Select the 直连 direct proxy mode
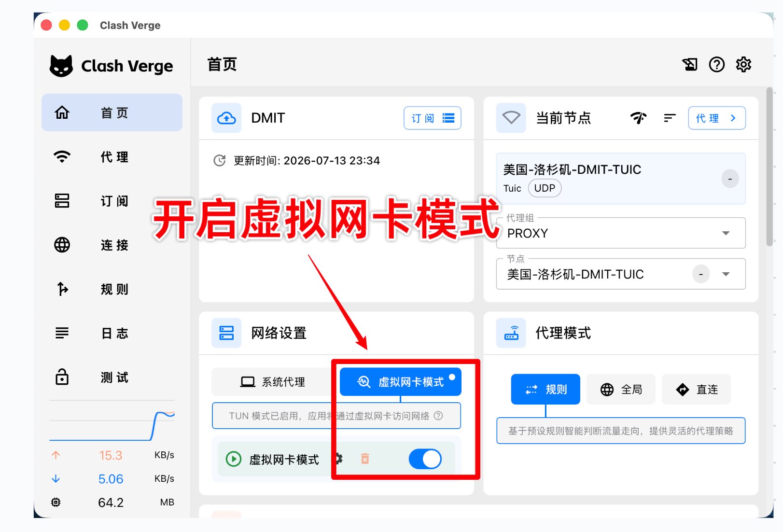 pyautogui.click(x=696, y=389)
